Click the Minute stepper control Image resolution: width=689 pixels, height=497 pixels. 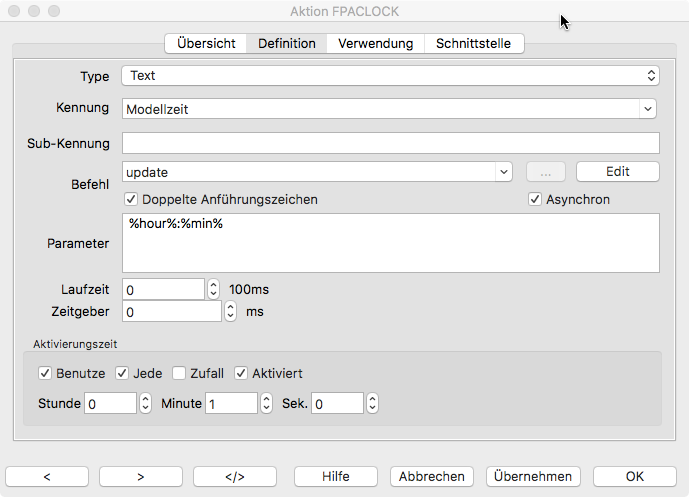coord(266,404)
